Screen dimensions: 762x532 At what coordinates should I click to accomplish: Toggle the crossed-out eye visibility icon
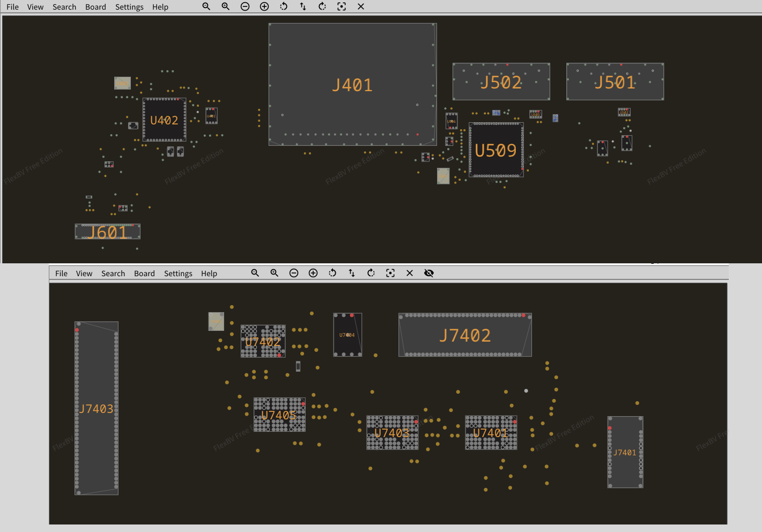point(429,273)
